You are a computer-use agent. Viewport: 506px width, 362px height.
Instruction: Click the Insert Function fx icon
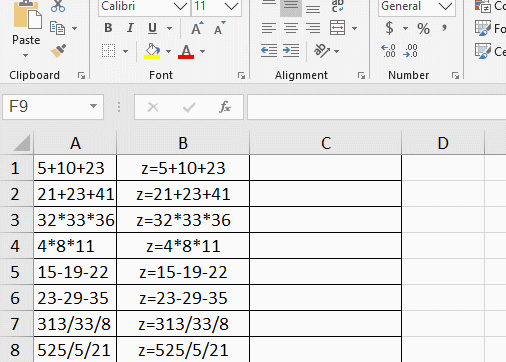coord(225,107)
